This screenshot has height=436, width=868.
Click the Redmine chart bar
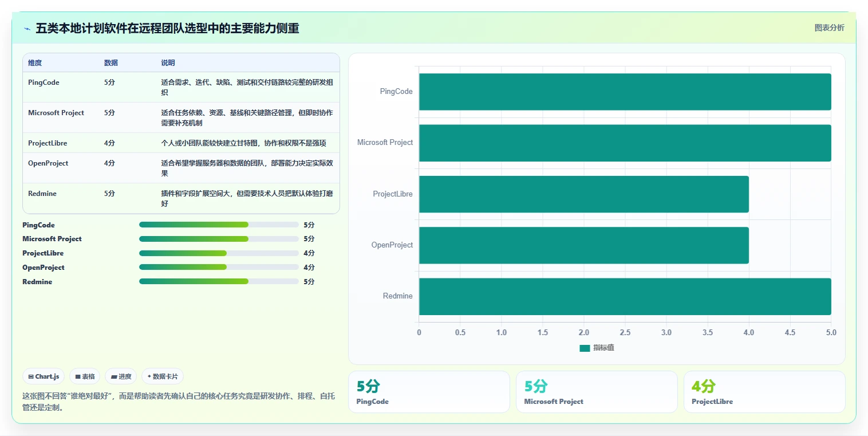point(625,296)
